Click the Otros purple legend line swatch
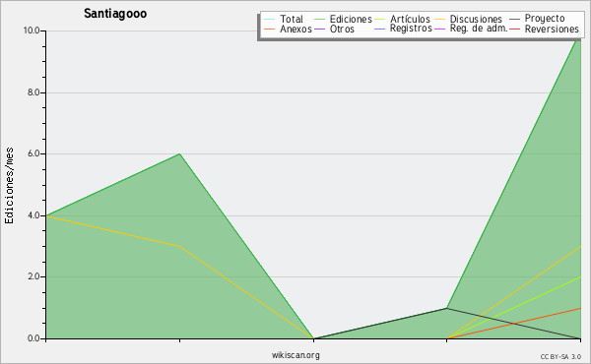Screen dimensions: 591x364 click(319, 29)
